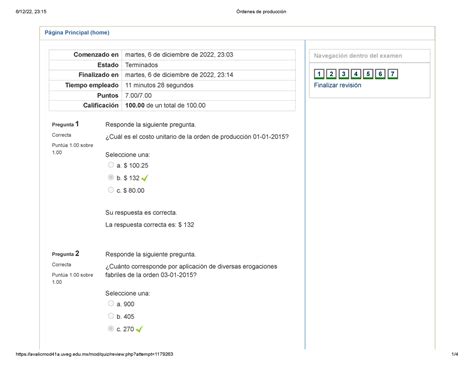This screenshot has height=366, width=474.
Task: Click question text about orden 03-01-2015
Action: pos(191,271)
